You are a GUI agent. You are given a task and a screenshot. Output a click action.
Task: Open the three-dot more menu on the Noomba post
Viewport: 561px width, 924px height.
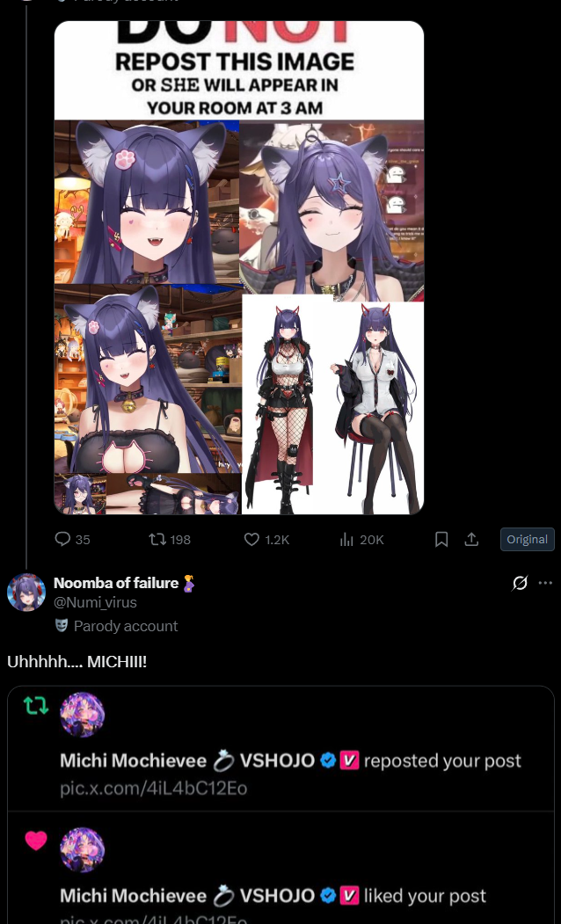pyautogui.click(x=546, y=583)
